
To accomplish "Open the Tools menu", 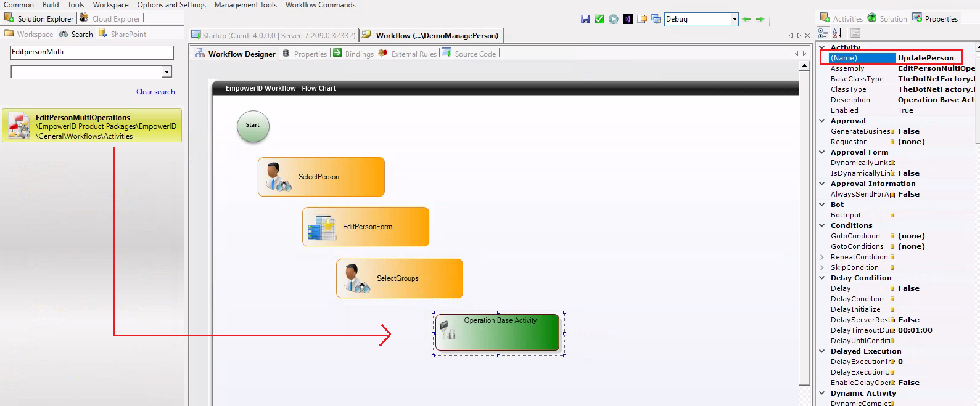I will pos(76,5).
